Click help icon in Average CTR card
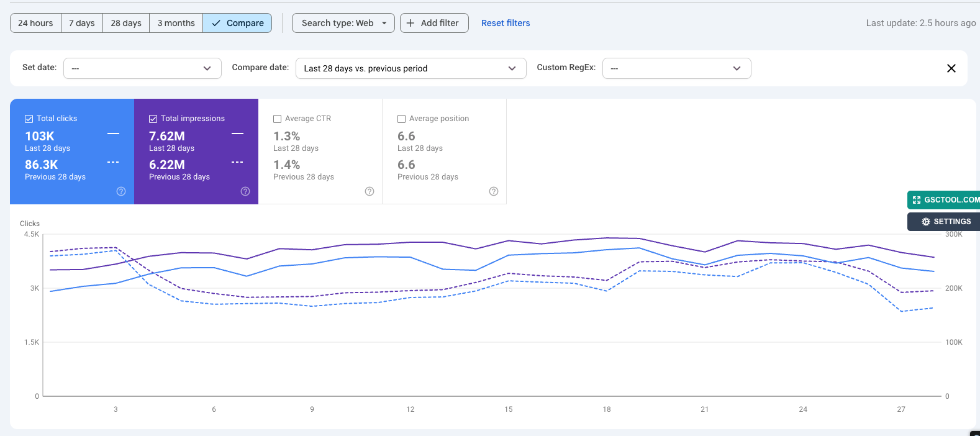Viewport: 980px width, 436px height. [x=370, y=191]
